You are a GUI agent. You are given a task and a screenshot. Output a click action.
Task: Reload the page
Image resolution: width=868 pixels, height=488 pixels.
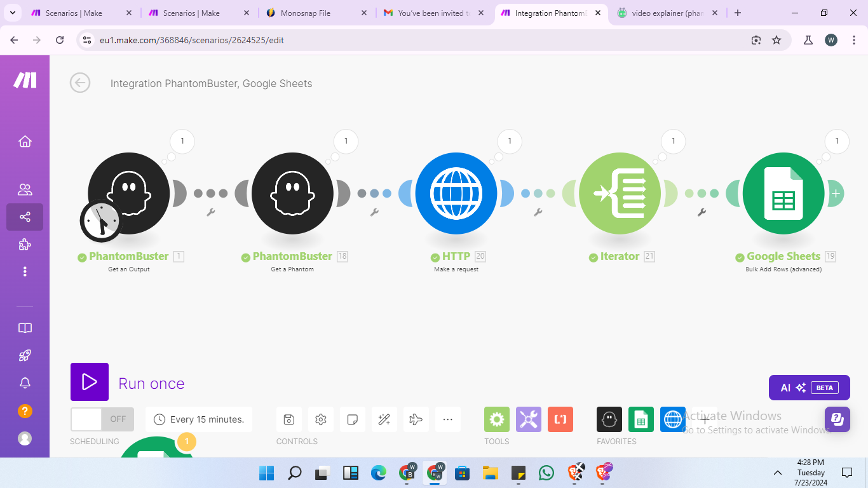click(60, 40)
